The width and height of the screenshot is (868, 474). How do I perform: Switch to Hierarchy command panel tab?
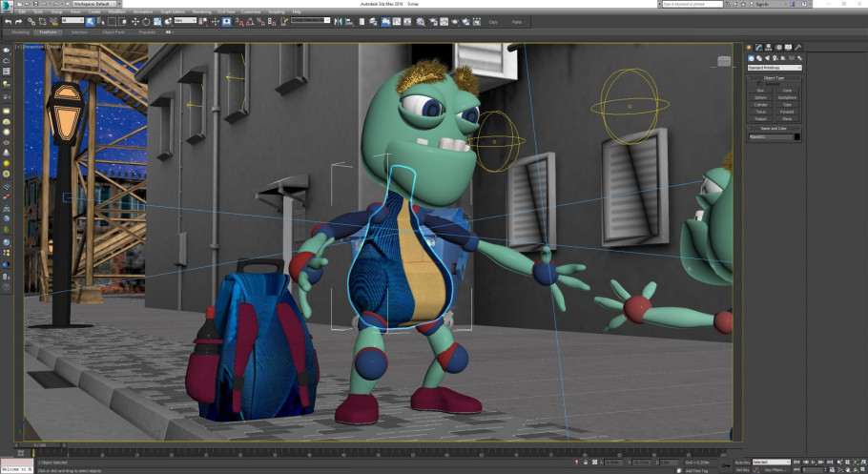coord(768,48)
